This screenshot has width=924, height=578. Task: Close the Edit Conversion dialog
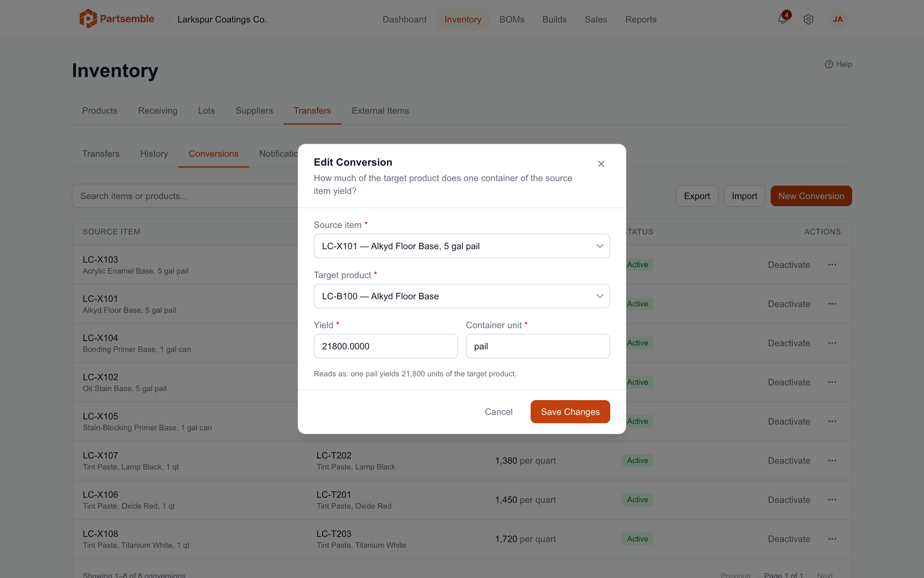pos(601,164)
